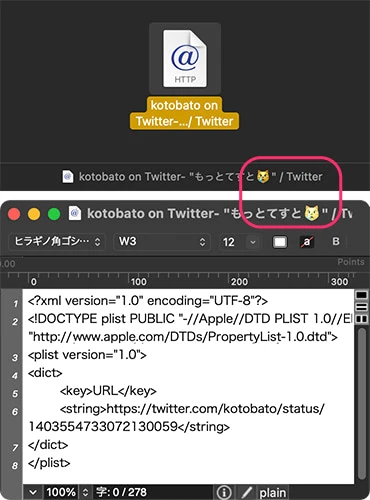Click the file icon in Finder path bar
This screenshot has height=500, width=370.
(x=68, y=177)
